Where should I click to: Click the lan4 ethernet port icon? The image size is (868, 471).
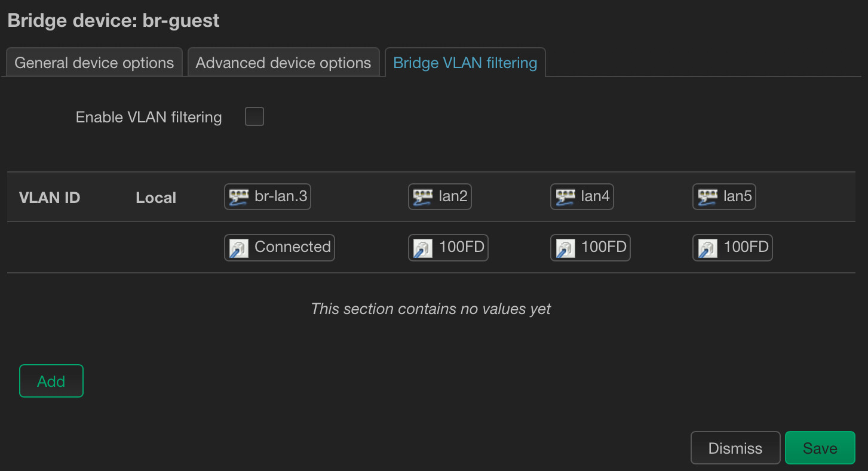click(565, 197)
